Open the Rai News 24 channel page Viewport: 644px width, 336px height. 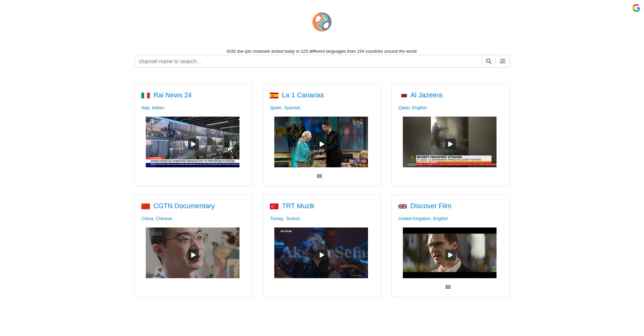coord(172,95)
